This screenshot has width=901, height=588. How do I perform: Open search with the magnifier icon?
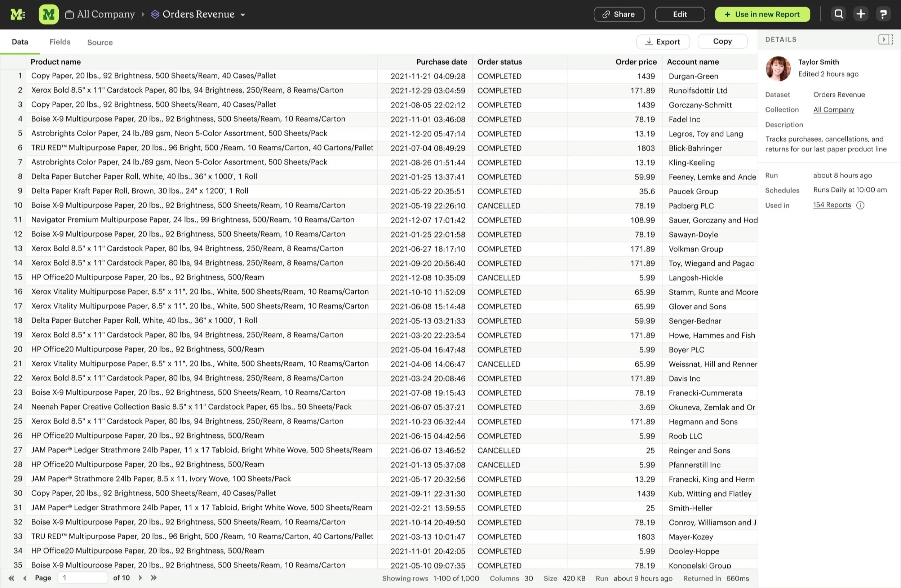coord(839,14)
